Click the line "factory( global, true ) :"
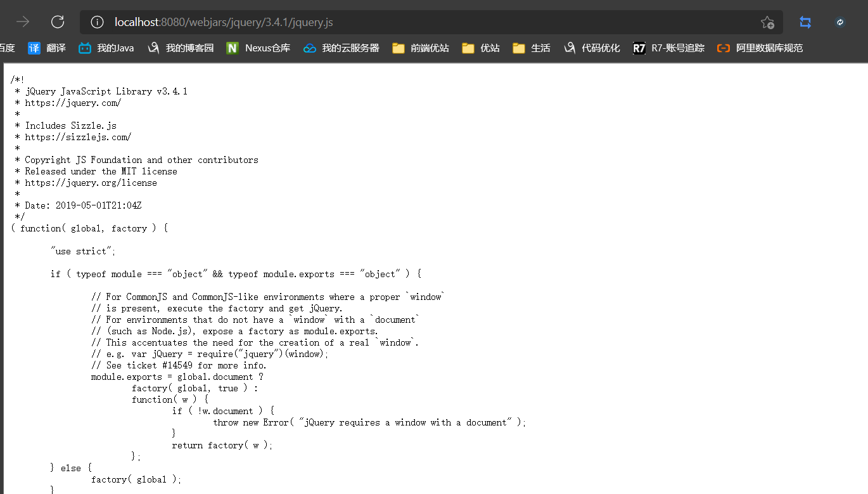Screen dimensions: 868x494 (195, 388)
